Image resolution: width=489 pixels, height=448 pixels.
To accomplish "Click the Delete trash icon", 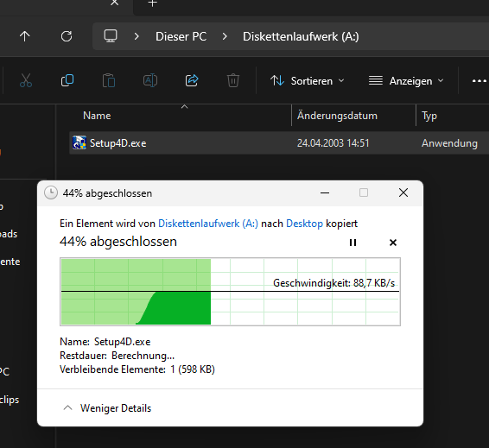I will click(x=233, y=80).
